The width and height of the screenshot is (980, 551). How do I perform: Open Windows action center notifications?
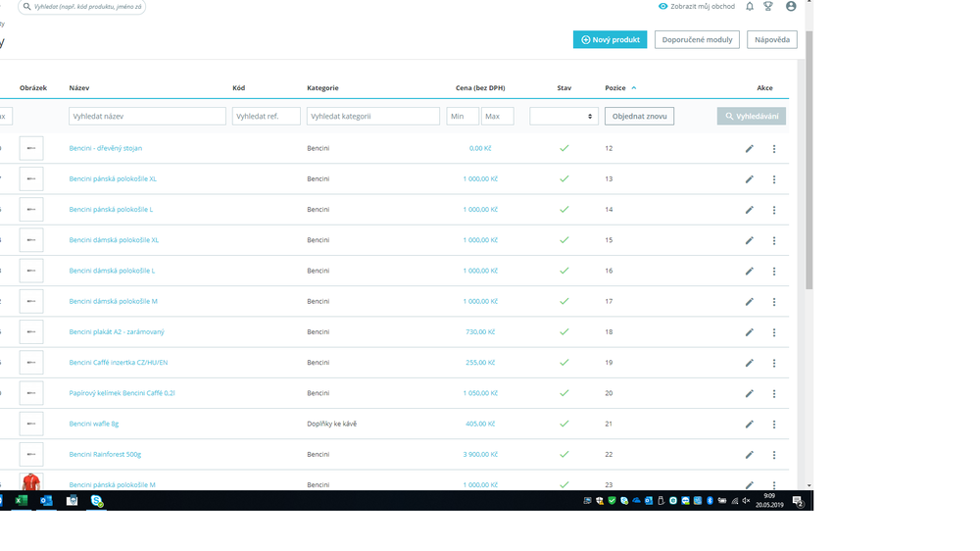(798, 501)
